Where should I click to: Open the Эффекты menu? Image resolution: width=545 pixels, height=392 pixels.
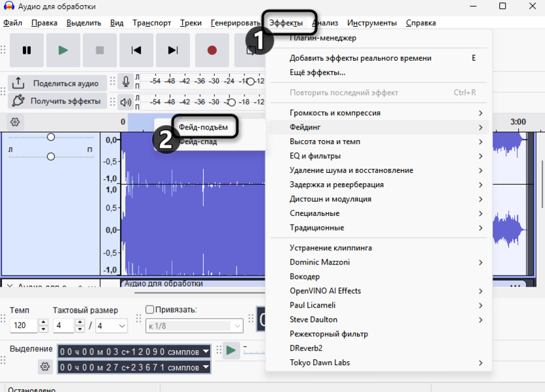point(286,23)
